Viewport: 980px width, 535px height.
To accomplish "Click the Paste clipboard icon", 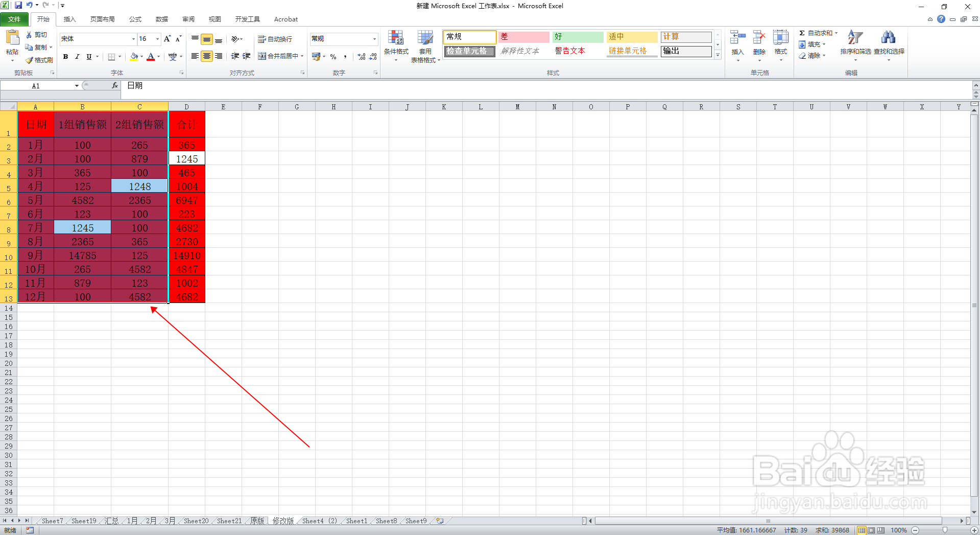I will click(12, 38).
